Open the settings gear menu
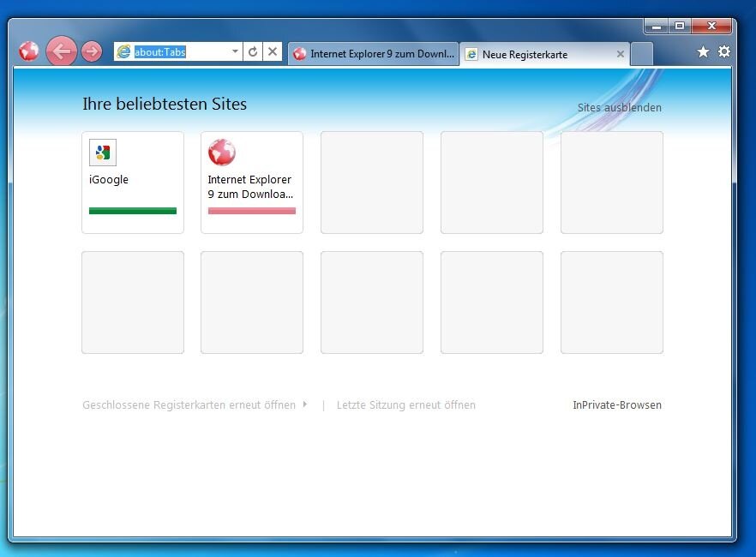This screenshot has height=557, width=756. click(724, 52)
